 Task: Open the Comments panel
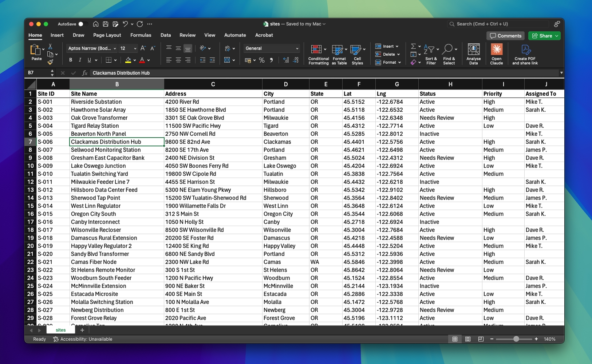[x=505, y=36]
